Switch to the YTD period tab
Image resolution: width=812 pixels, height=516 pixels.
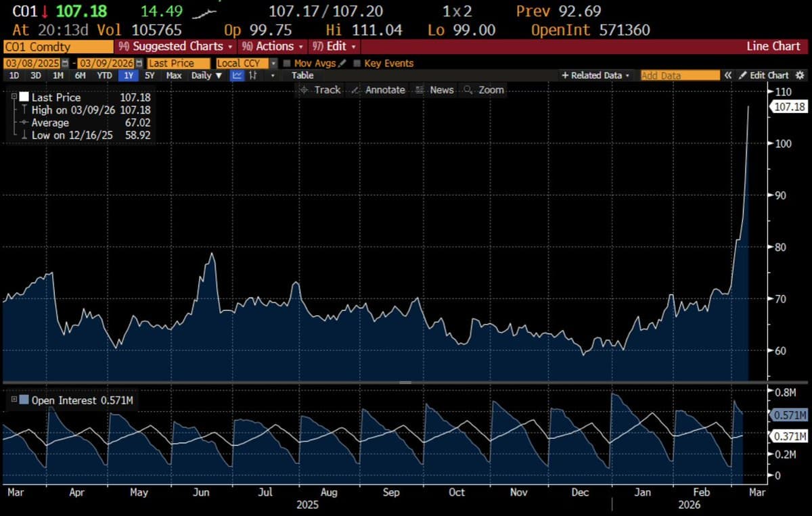[104, 75]
